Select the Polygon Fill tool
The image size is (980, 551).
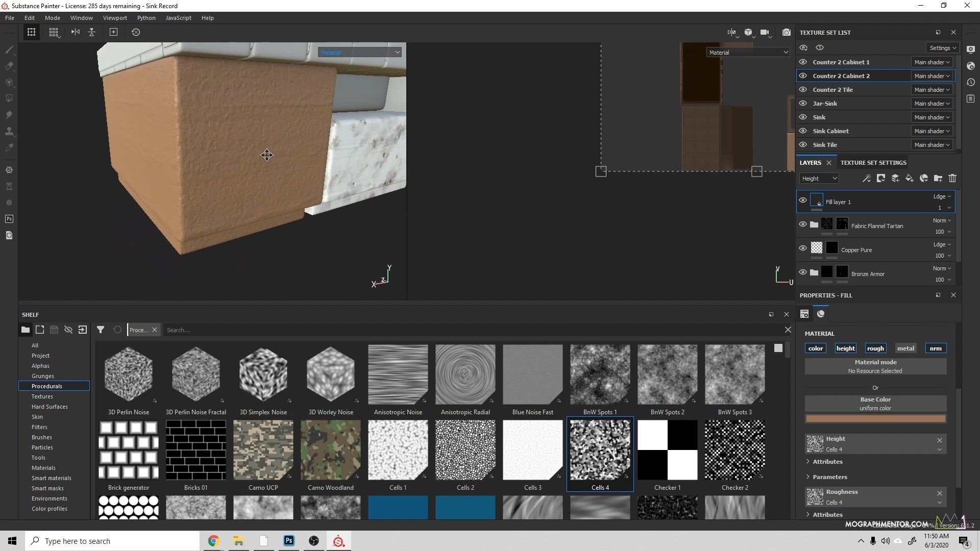[x=9, y=98]
